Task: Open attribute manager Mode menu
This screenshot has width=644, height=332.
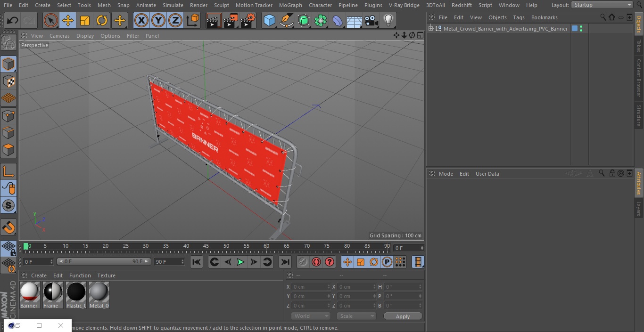Action: tap(446, 174)
